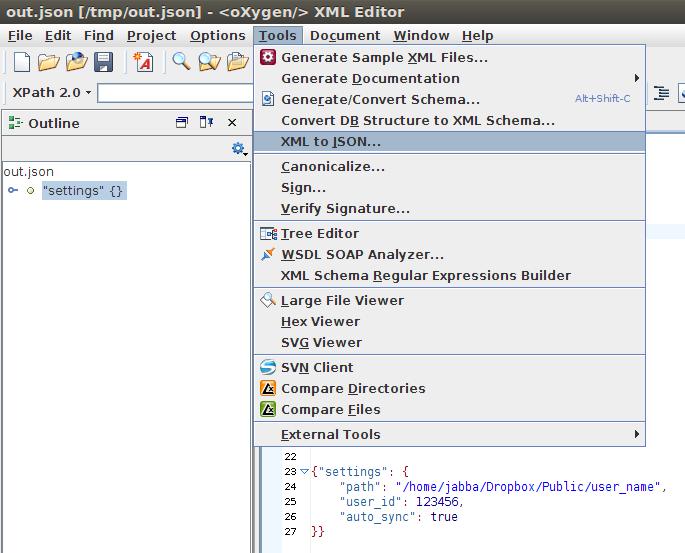685x553 pixels.
Task: Click the Open URL globe-folder icon
Action: tap(76, 62)
